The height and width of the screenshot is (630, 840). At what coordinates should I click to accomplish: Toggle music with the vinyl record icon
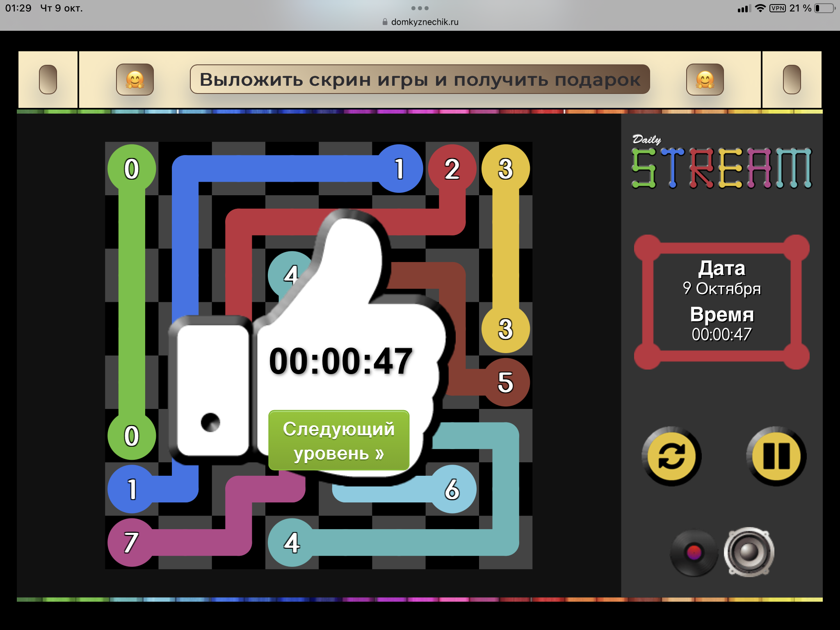[694, 552]
